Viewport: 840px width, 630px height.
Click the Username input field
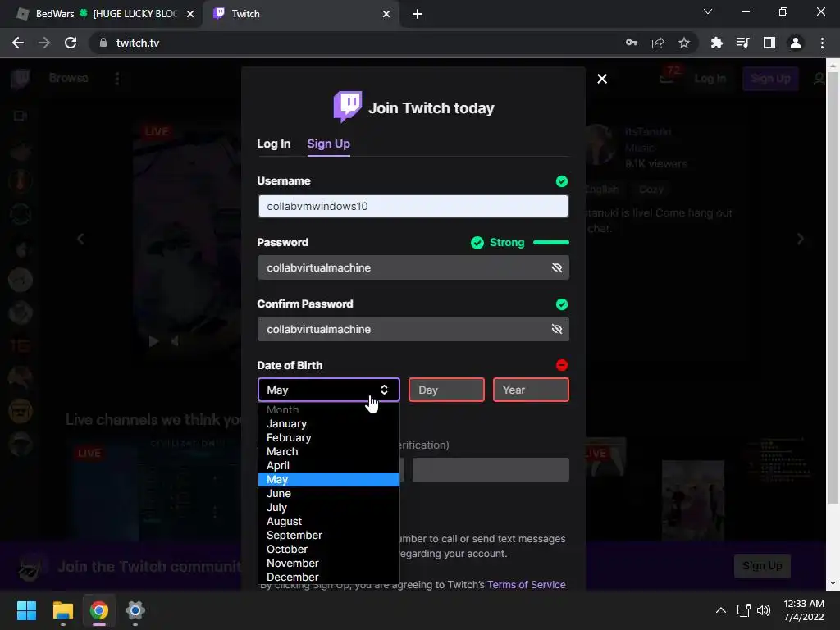click(x=413, y=206)
